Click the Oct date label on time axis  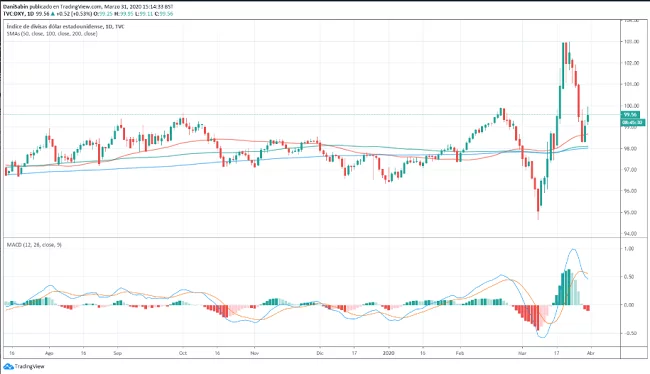pyautogui.click(x=183, y=353)
